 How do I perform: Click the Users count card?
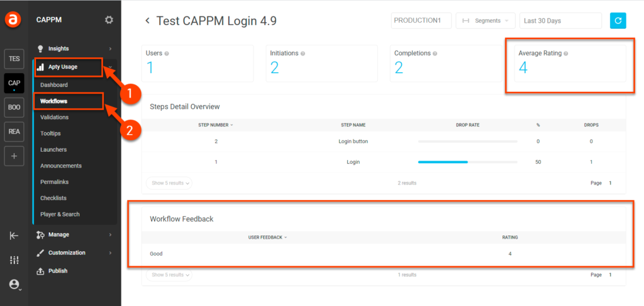tap(197, 64)
